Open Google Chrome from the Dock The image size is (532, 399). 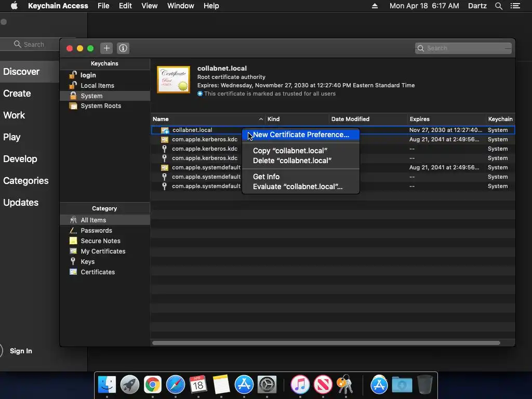(x=153, y=385)
